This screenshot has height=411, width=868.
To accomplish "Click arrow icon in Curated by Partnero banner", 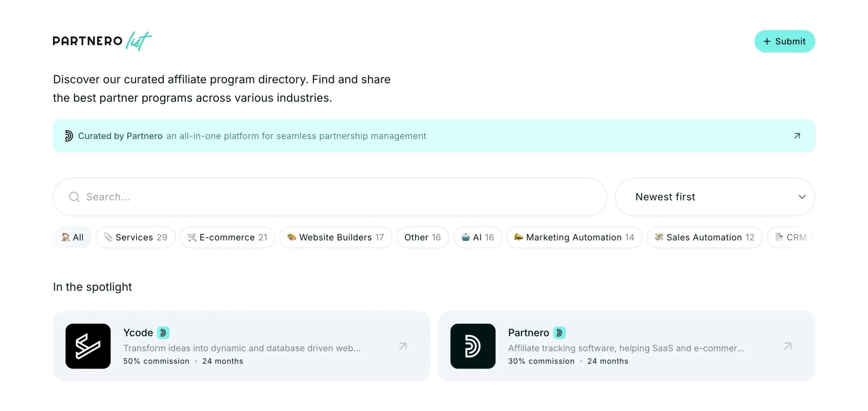I will pos(797,136).
